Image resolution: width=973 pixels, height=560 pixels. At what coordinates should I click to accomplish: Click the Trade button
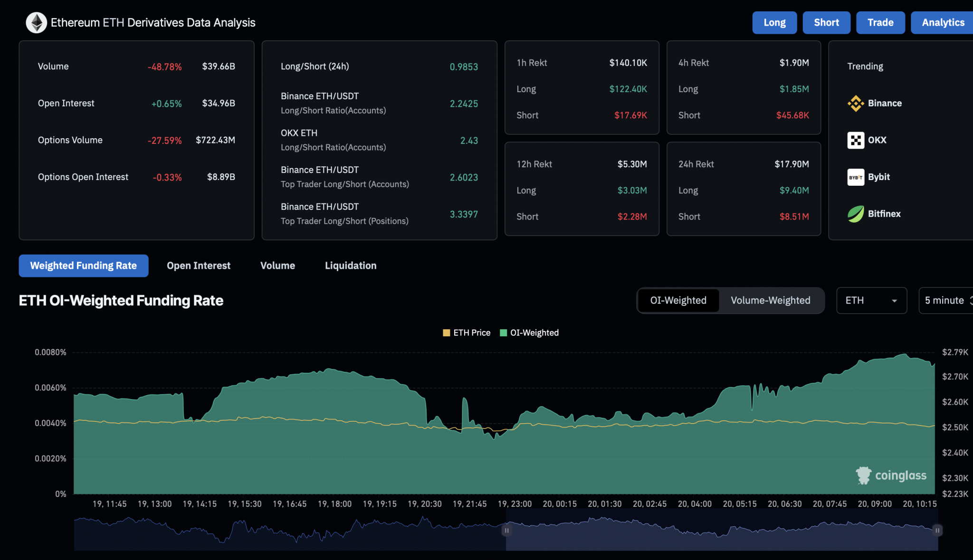pyautogui.click(x=880, y=22)
